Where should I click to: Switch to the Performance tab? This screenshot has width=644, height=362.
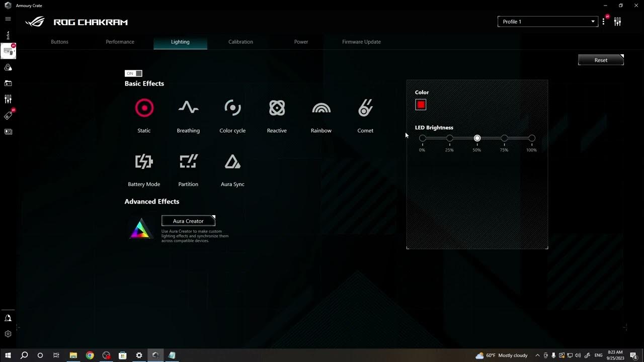point(120,42)
